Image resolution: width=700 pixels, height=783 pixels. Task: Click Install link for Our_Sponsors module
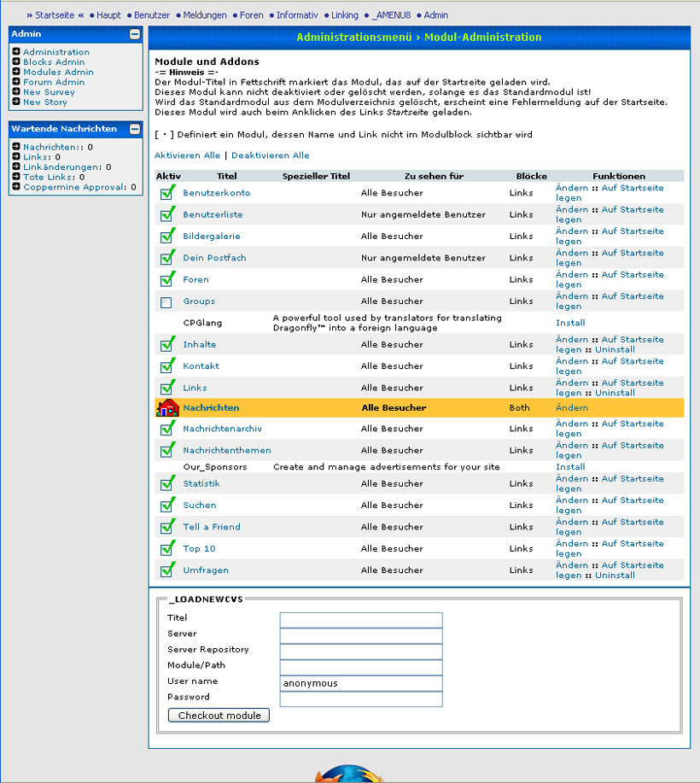(x=570, y=466)
